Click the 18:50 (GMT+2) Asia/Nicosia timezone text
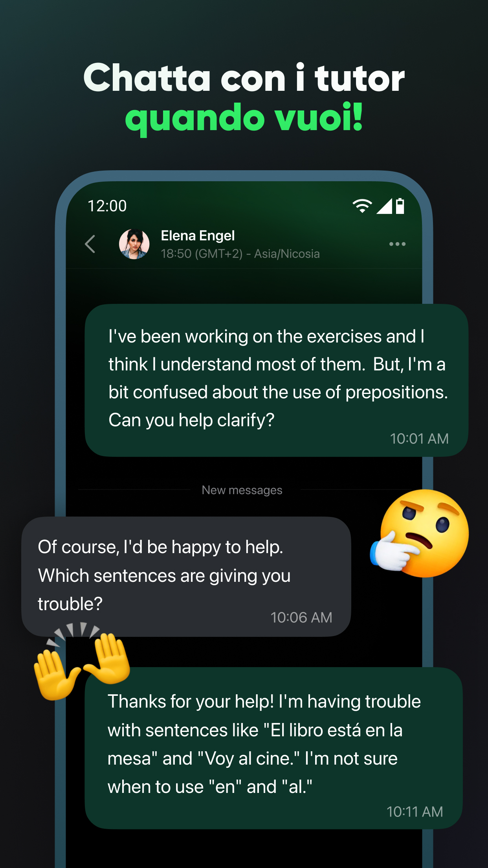Image resolution: width=488 pixels, height=868 pixels. pos(240,254)
